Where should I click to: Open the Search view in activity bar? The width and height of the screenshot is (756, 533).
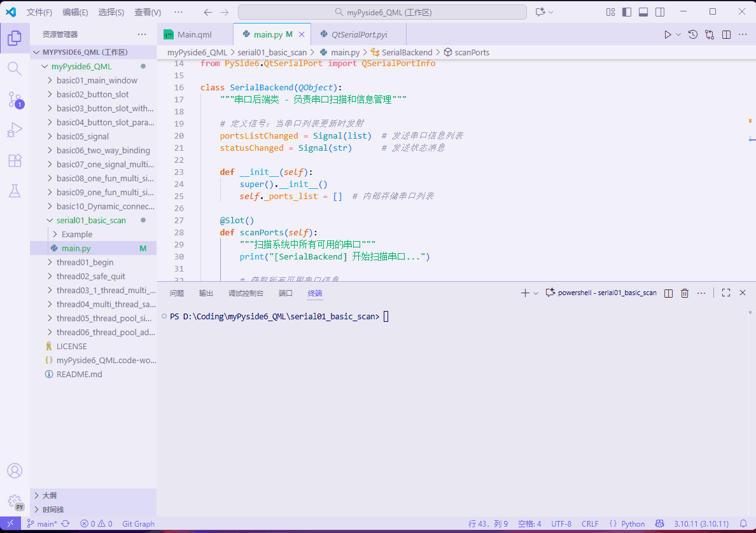(15, 69)
